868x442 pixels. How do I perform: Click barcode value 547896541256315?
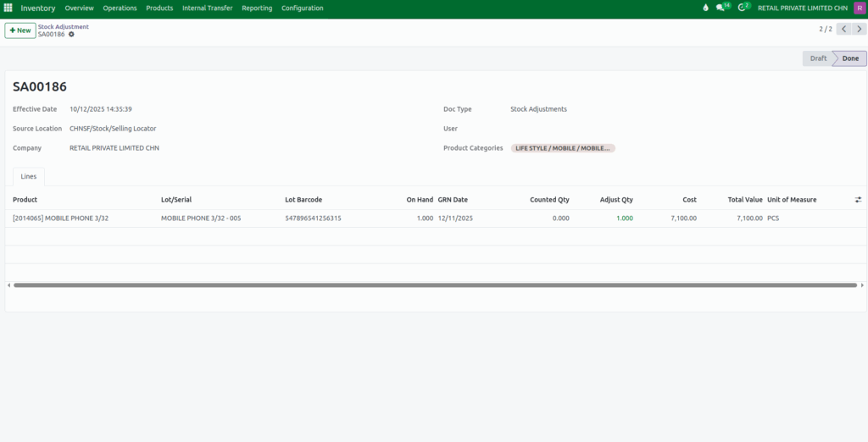[313, 218]
